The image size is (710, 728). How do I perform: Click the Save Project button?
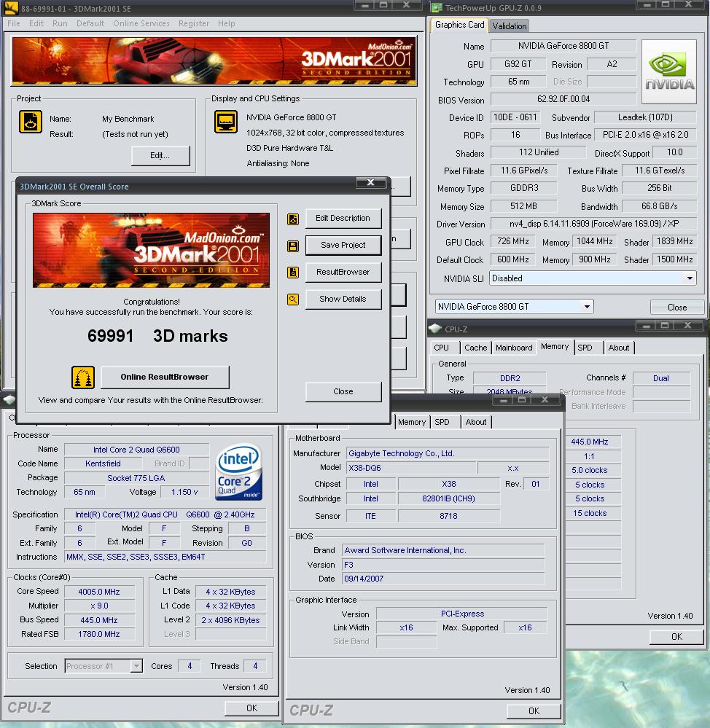coord(343,245)
